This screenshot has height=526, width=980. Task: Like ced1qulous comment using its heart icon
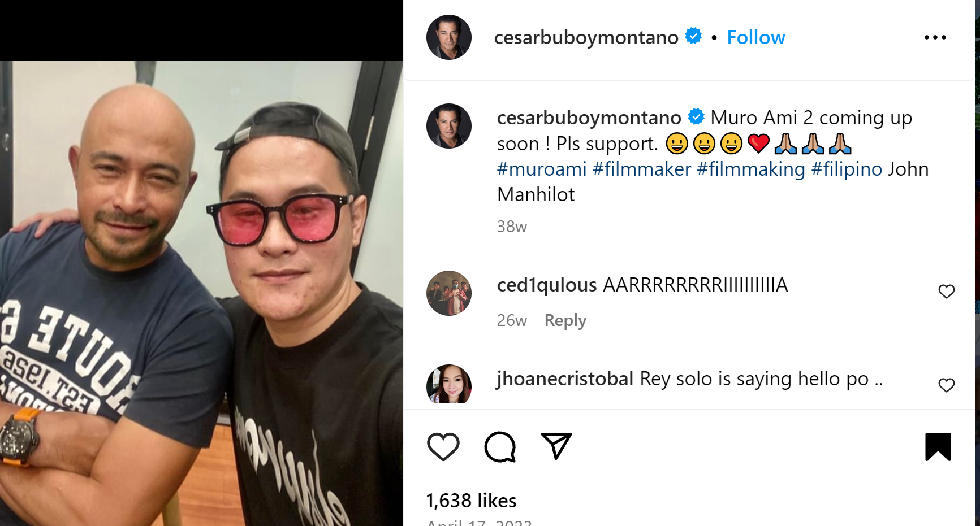tap(946, 291)
